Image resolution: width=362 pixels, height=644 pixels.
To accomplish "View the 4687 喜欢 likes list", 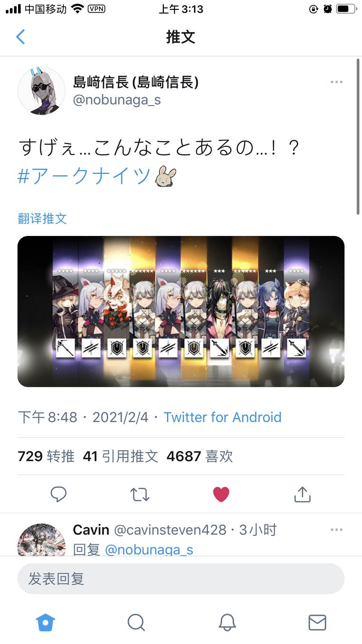I will [200, 456].
